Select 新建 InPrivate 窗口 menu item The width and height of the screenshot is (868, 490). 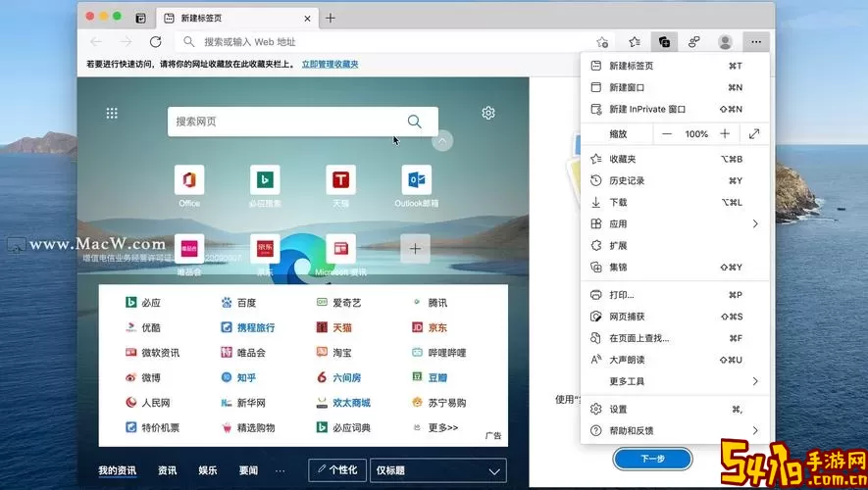[674, 109]
